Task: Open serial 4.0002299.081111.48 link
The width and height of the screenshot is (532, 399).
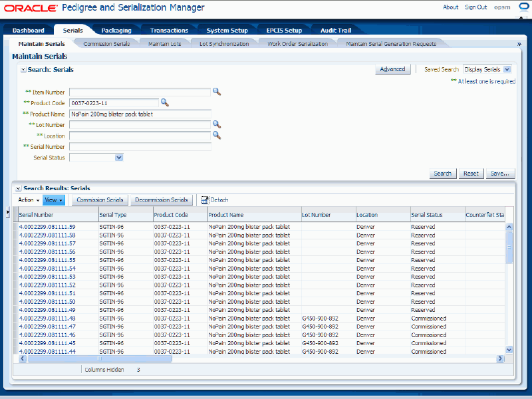Action: coord(47,319)
